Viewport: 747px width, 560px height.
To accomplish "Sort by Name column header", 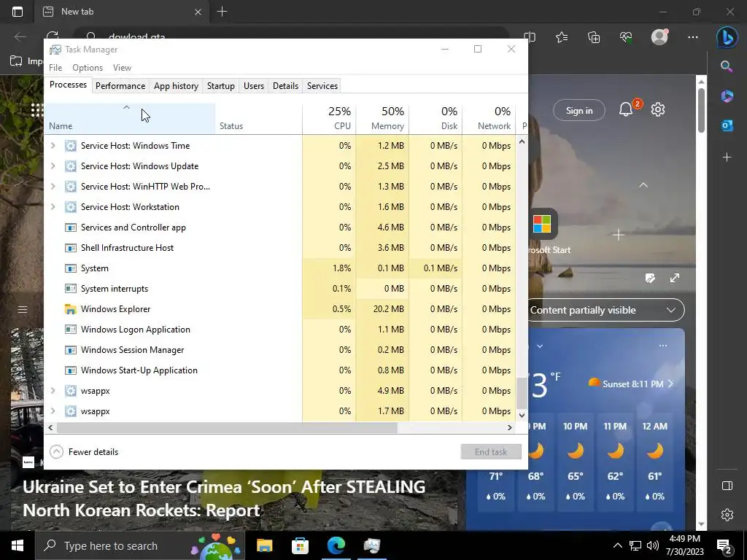I will pyautogui.click(x=130, y=119).
